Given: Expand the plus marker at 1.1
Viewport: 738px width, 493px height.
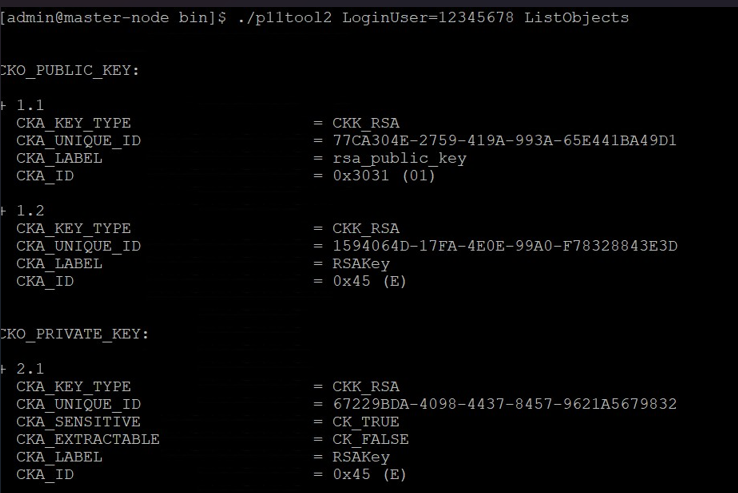Looking at the screenshot, I should pos(3,105).
